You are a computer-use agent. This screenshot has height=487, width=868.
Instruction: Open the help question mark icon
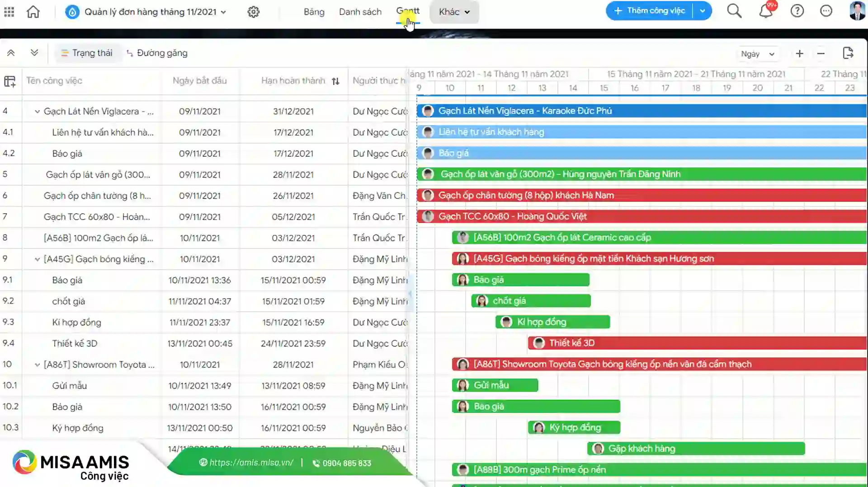click(797, 11)
